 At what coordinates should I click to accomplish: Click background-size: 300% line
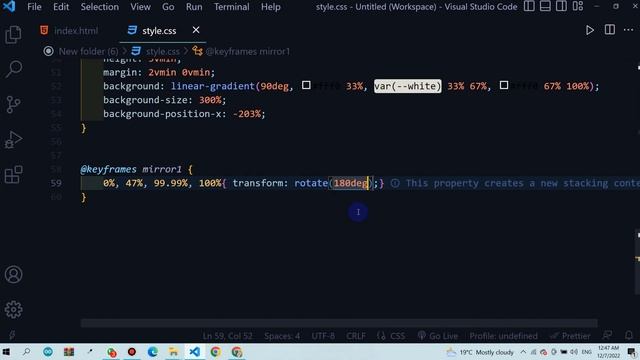pyautogui.click(x=164, y=100)
